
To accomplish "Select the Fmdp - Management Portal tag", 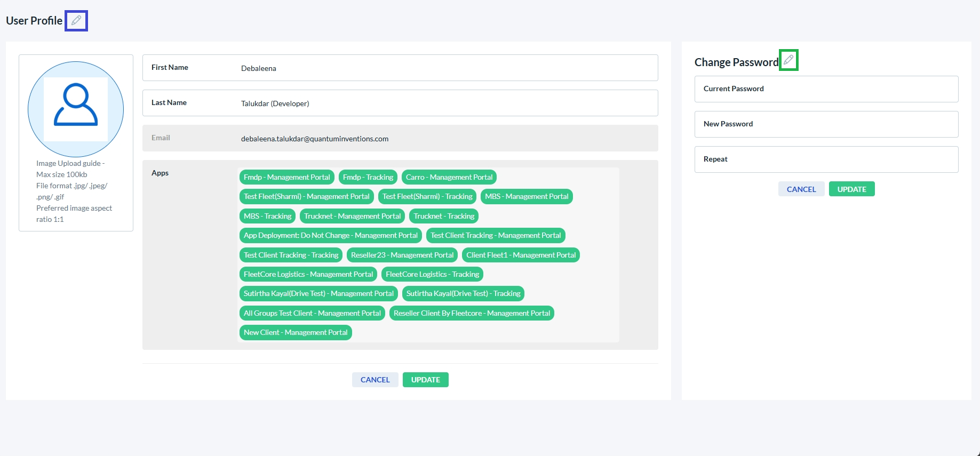I will [286, 177].
